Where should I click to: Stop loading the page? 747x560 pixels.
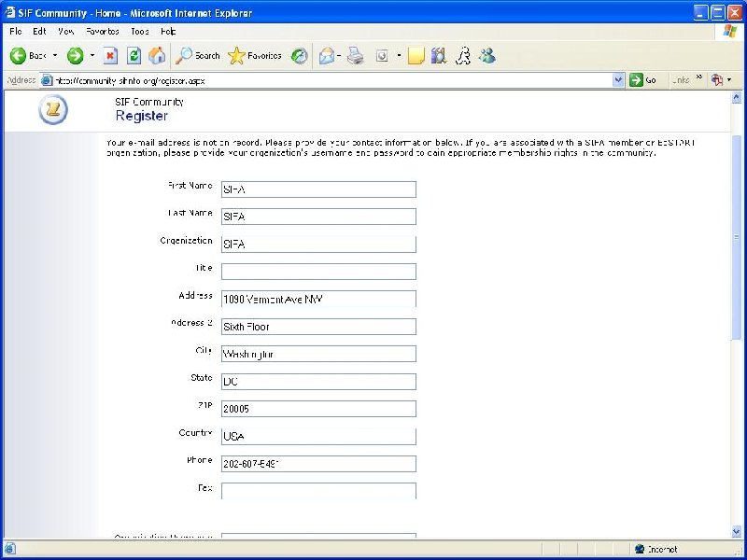click(110, 56)
